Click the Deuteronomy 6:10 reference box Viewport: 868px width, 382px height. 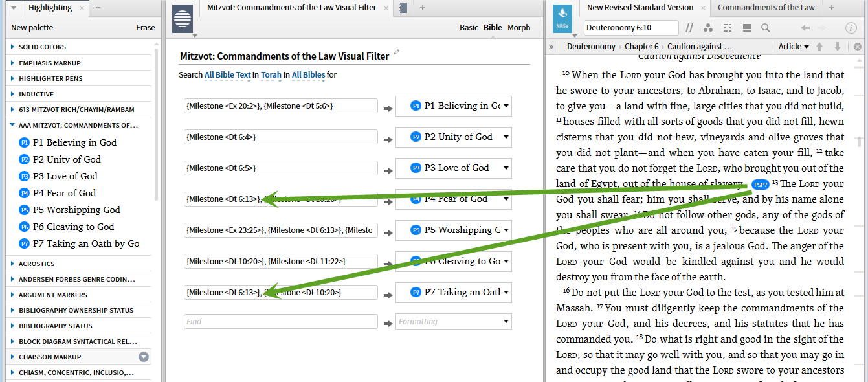point(631,28)
